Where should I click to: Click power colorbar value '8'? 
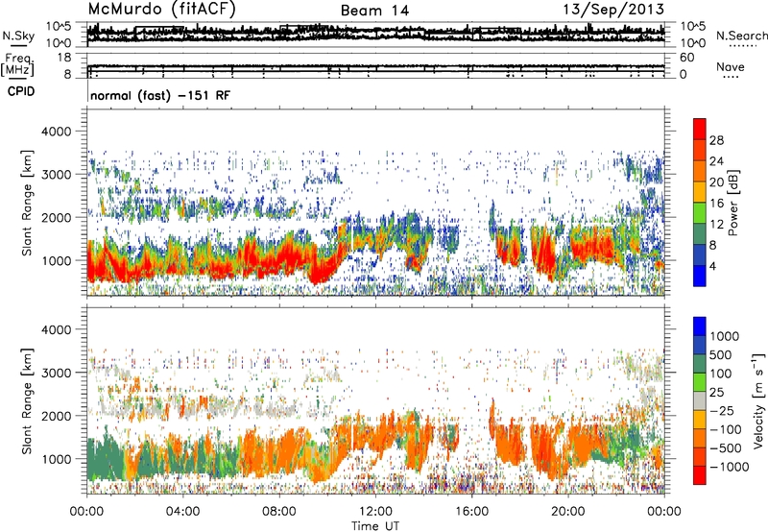(x=713, y=245)
